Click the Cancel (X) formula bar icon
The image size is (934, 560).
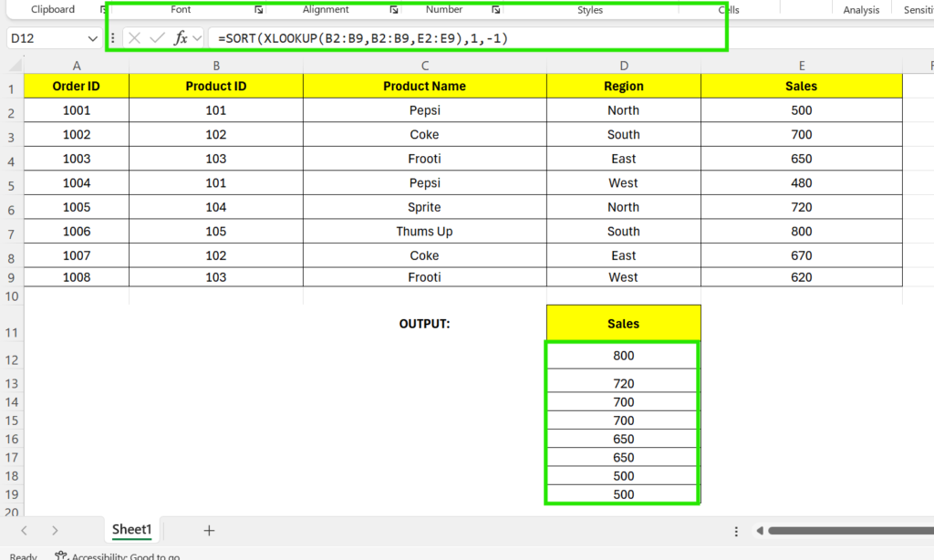(x=134, y=38)
